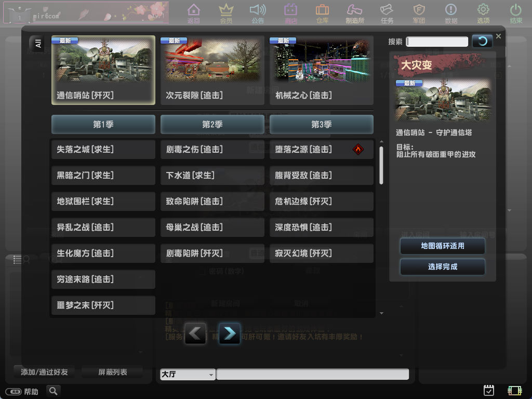
Task: Click the 帮助 help toggle
Action: [22, 392]
